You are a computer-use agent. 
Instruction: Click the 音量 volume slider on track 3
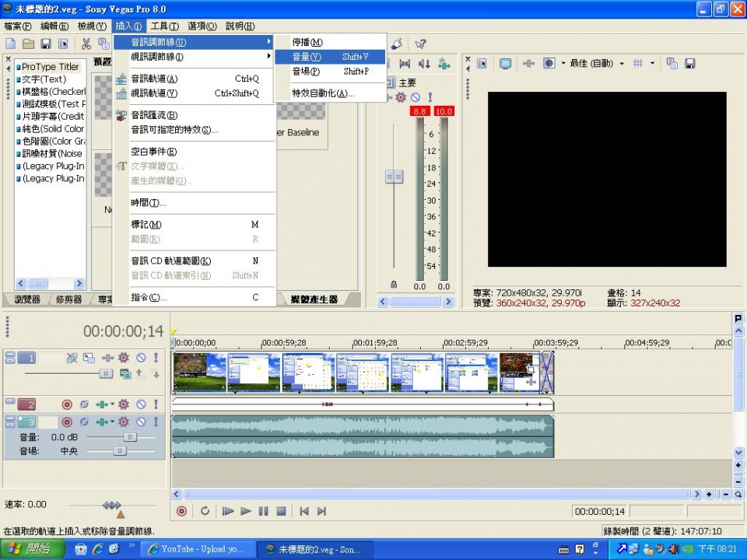coord(129,437)
